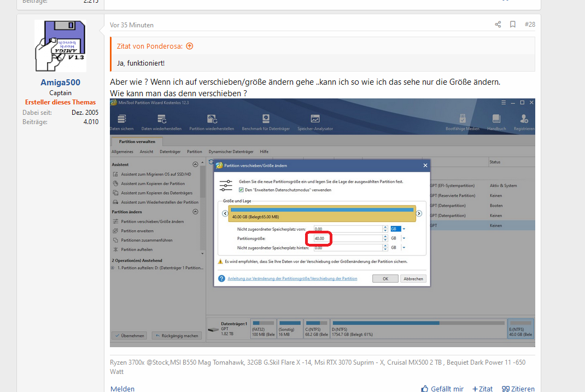The height and width of the screenshot is (392, 585).
Task: Click the Registrieren icon
Action: click(x=524, y=122)
